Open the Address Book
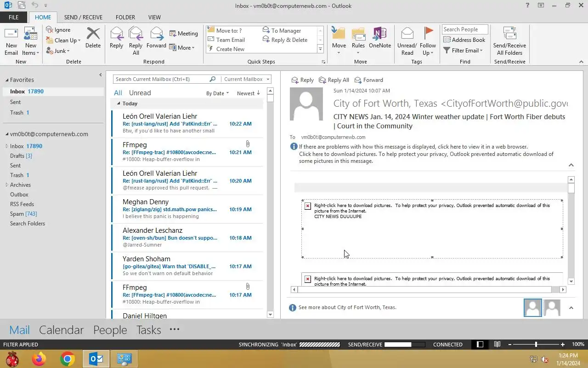 pos(464,40)
